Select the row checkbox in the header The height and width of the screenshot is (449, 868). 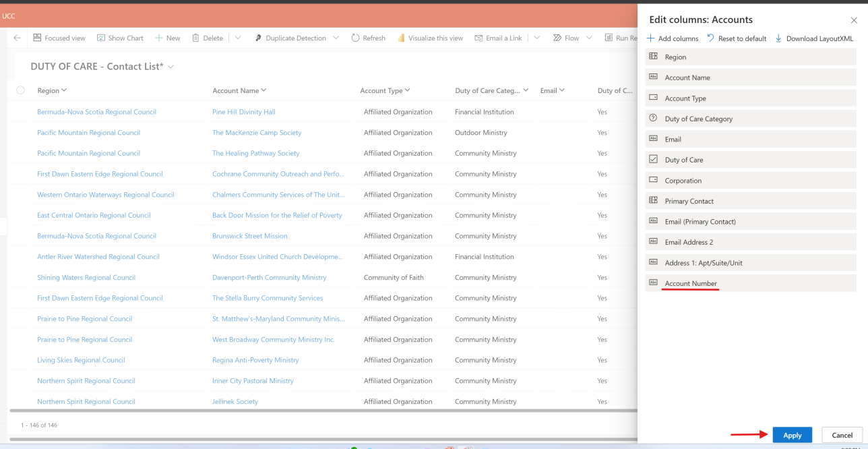coord(20,90)
